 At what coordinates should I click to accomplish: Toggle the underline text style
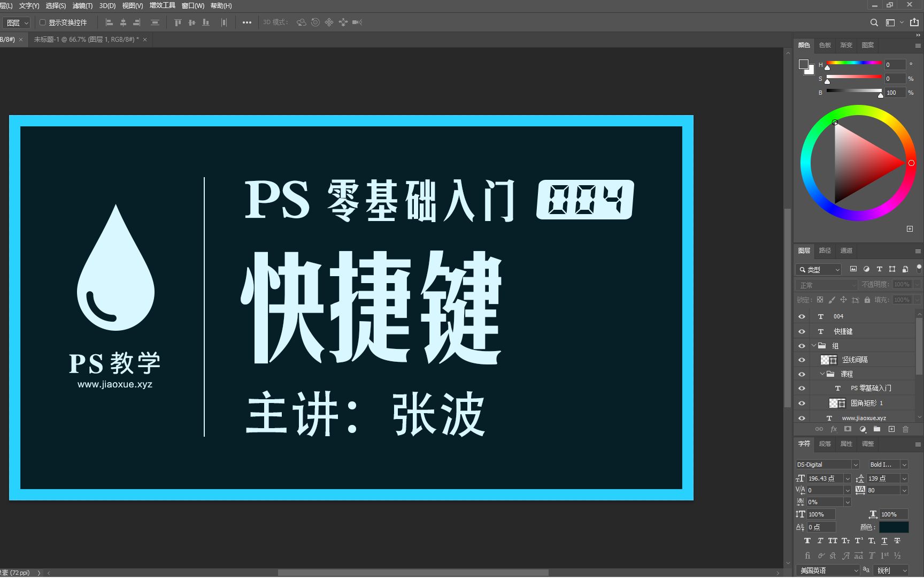[x=884, y=541]
